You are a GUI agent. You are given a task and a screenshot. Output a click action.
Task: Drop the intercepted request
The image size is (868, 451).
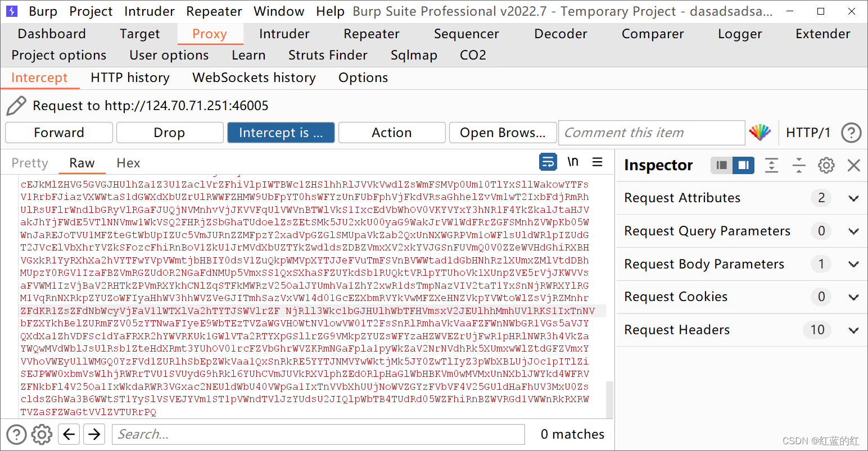pyautogui.click(x=169, y=133)
